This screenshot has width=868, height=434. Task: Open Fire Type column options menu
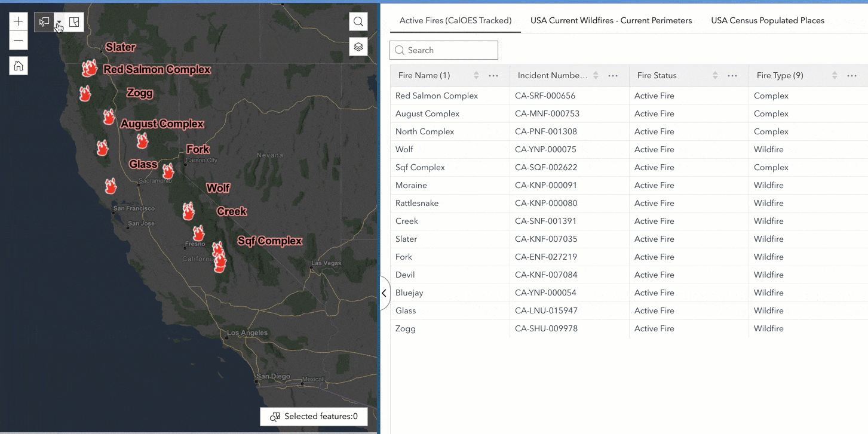pos(852,76)
